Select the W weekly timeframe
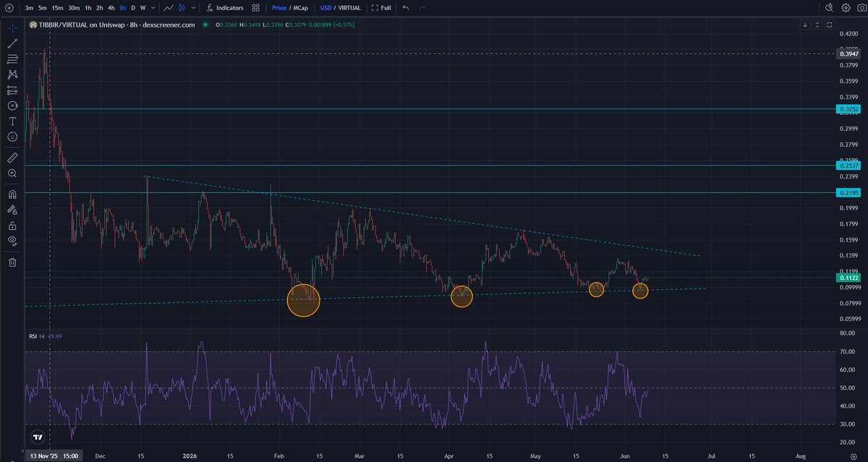868x462 pixels. click(x=142, y=8)
